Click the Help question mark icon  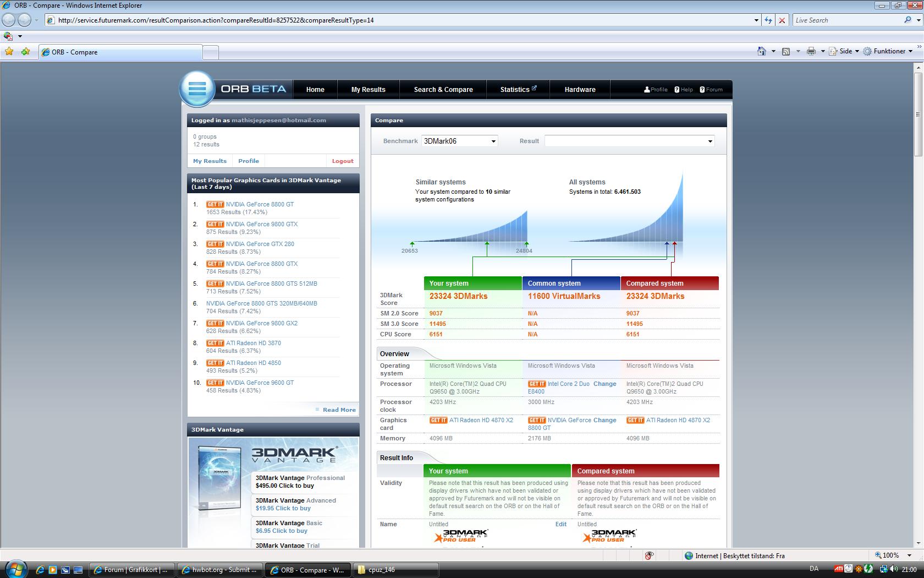pos(677,89)
